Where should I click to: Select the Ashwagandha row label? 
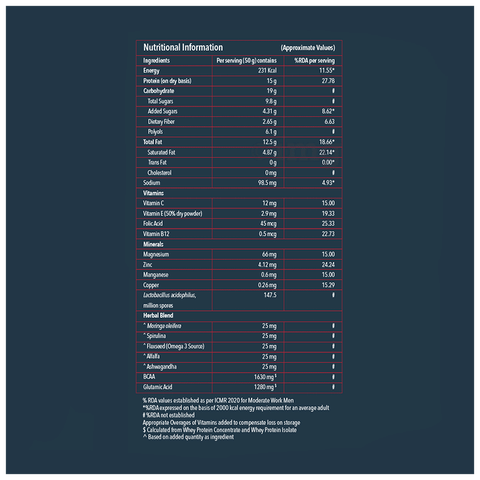[160, 367]
